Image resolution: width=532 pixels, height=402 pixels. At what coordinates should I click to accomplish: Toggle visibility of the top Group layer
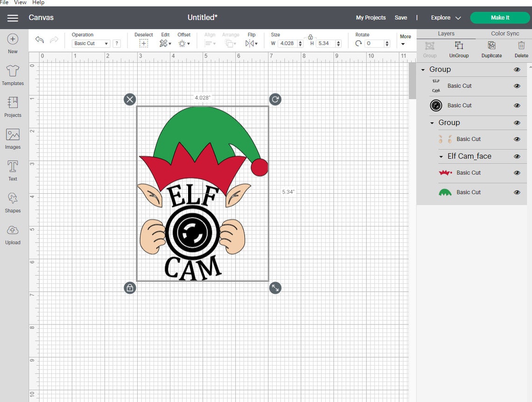(517, 69)
